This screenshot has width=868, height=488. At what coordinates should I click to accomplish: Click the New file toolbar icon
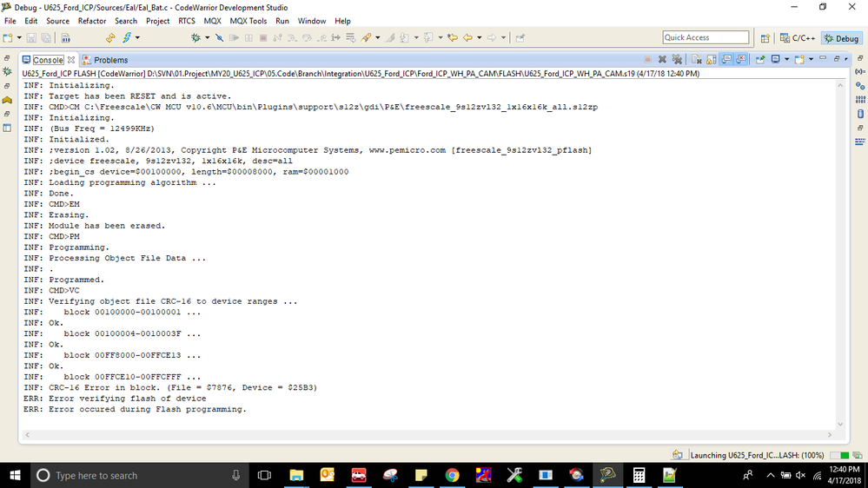8,37
